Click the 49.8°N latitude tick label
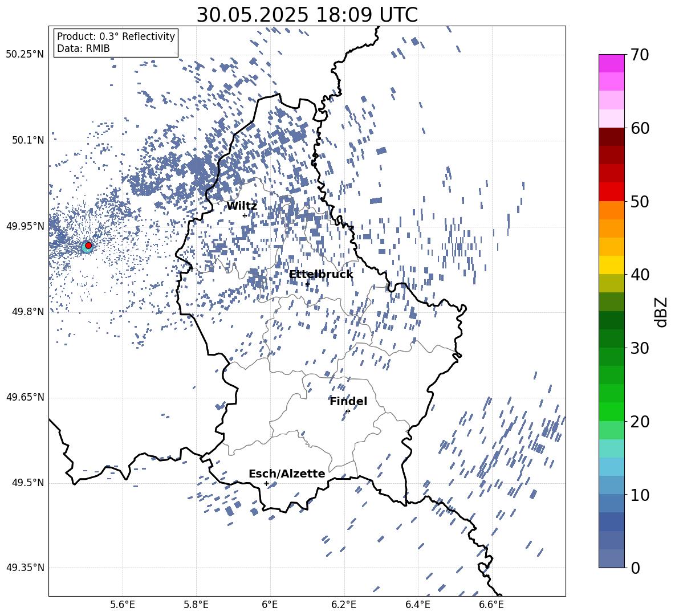This screenshot has width=675, height=616. [27, 312]
